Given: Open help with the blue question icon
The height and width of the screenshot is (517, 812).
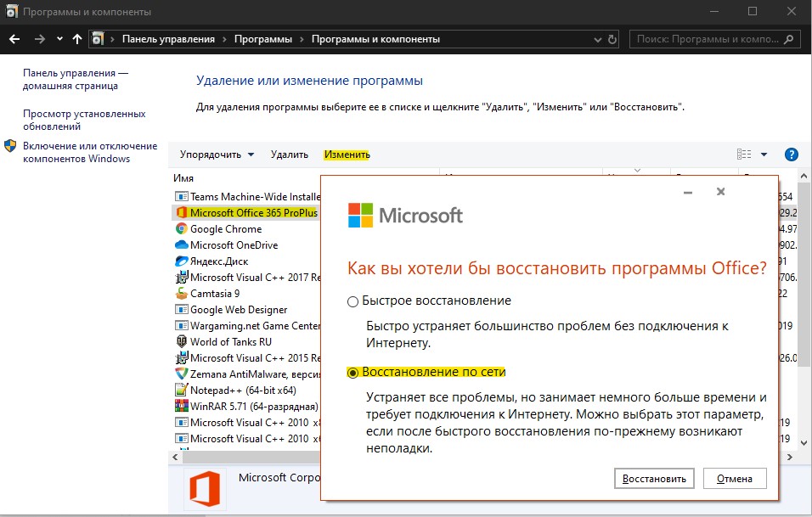Looking at the screenshot, I should pyautogui.click(x=792, y=155).
